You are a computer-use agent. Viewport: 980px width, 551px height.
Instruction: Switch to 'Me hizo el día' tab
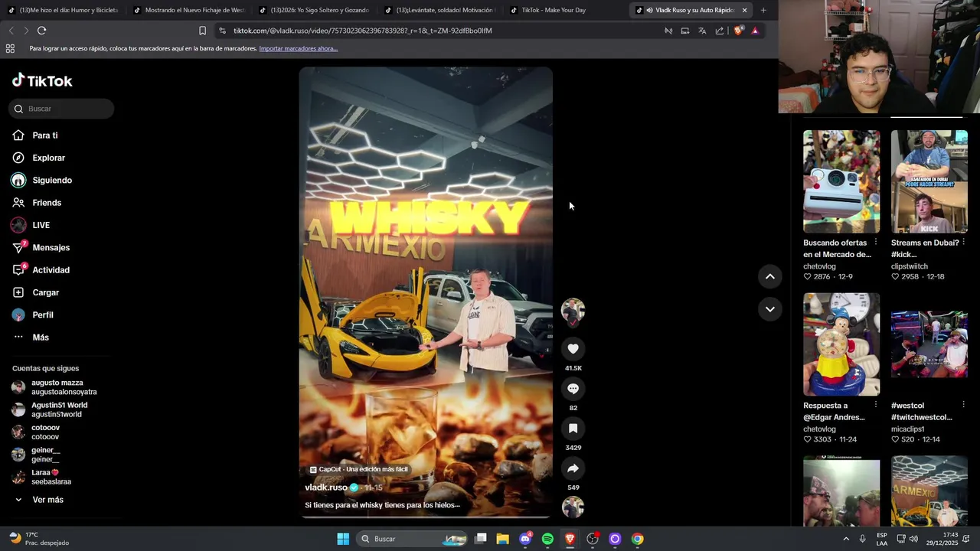[x=63, y=10]
